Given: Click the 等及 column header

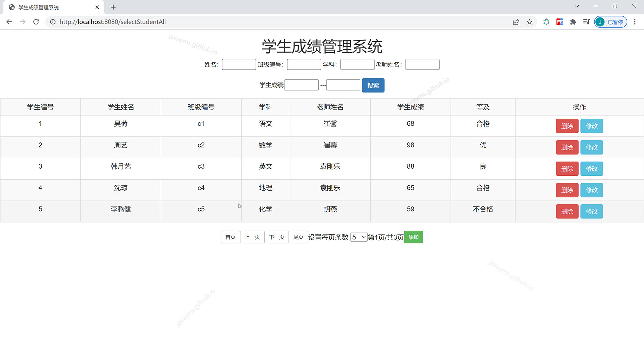Looking at the screenshot, I should coord(483,107).
